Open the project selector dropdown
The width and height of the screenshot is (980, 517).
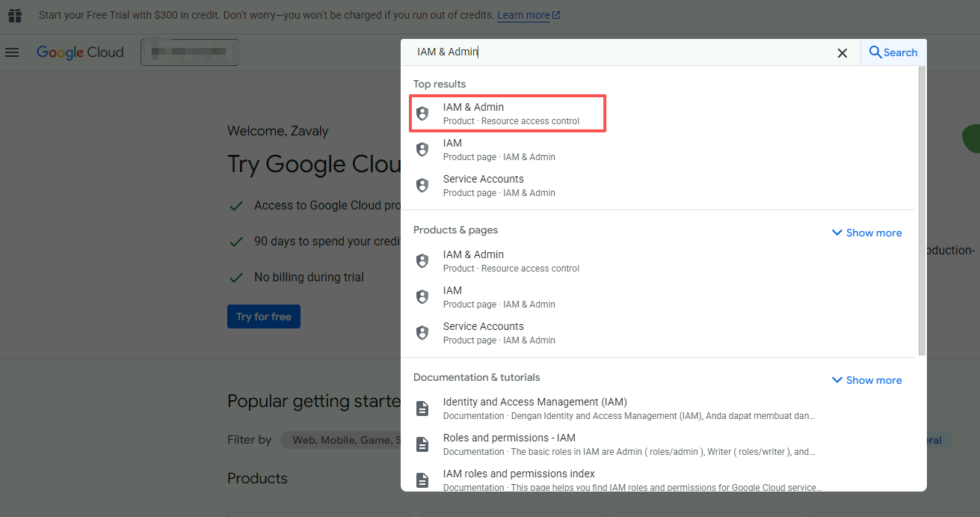click(190, 52)
